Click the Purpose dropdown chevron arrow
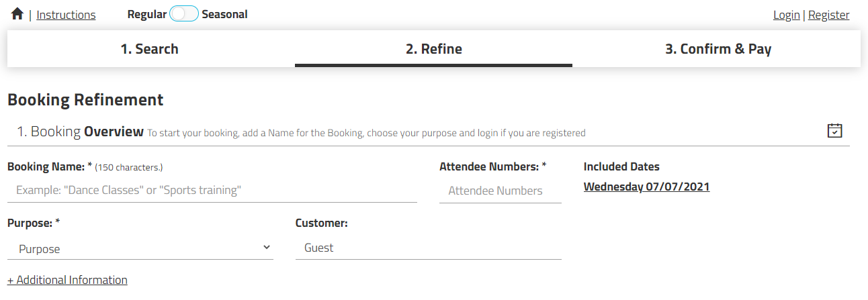 point(267,248)
